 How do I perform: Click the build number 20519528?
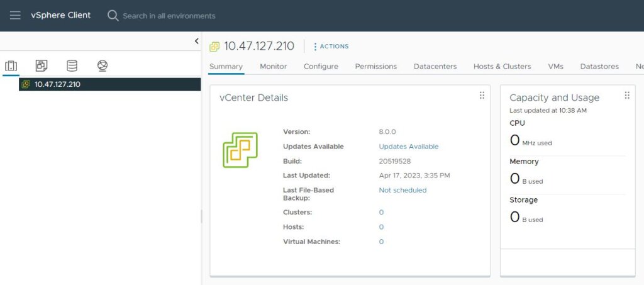pyautogui.click(x=395, y=162)
